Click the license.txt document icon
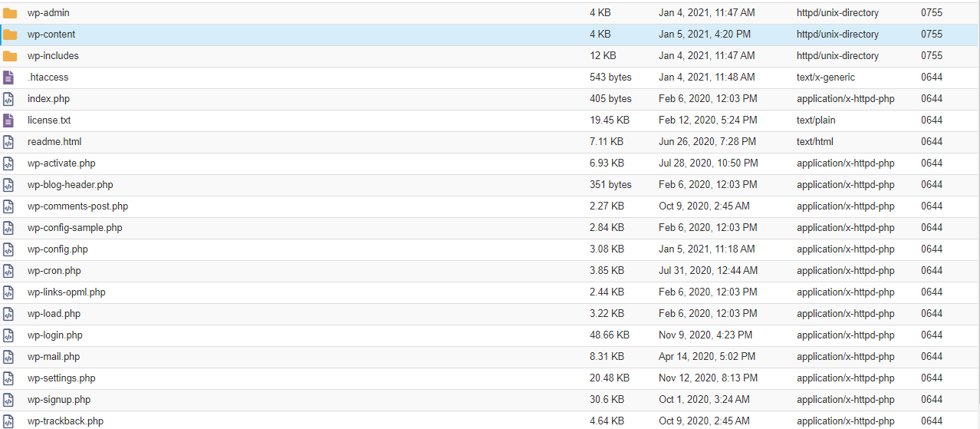The width and height of the screenshot is (980, 429). [x=8, y=120]
